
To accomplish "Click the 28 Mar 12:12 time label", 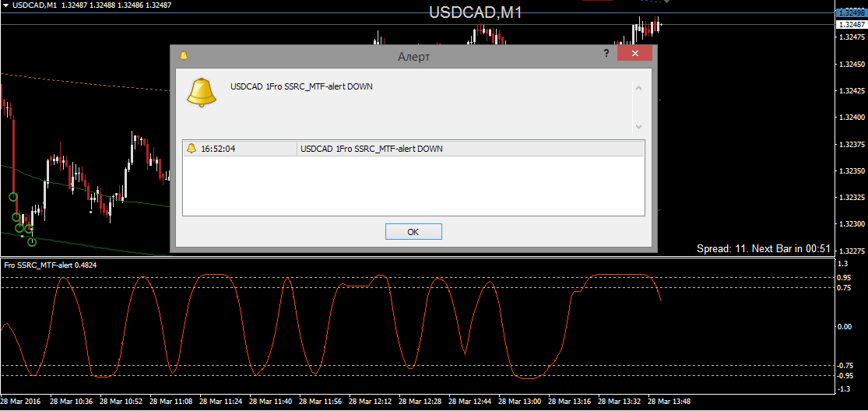I will click(x=371, y=402).
